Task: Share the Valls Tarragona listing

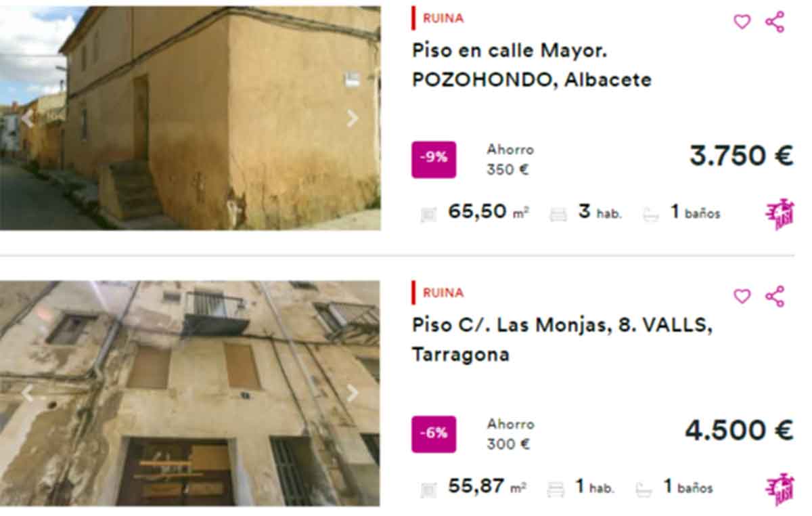Action: [x=775, y=296]
